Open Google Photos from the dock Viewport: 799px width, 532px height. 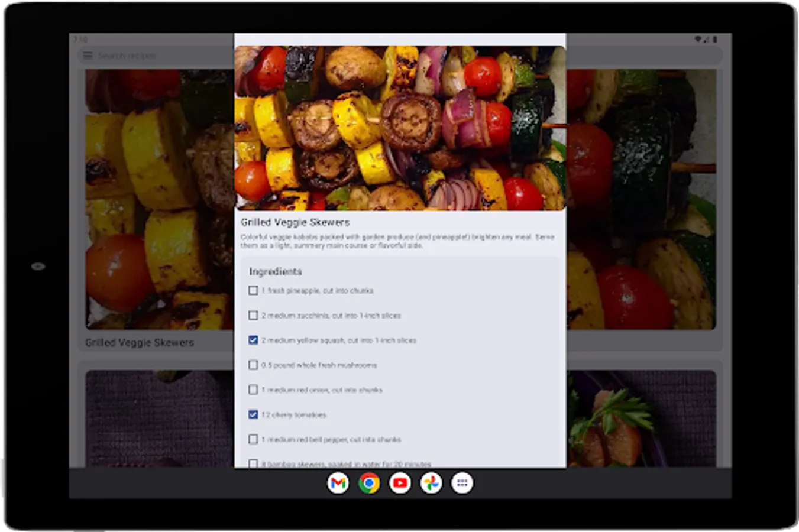[x=431, y=484]
